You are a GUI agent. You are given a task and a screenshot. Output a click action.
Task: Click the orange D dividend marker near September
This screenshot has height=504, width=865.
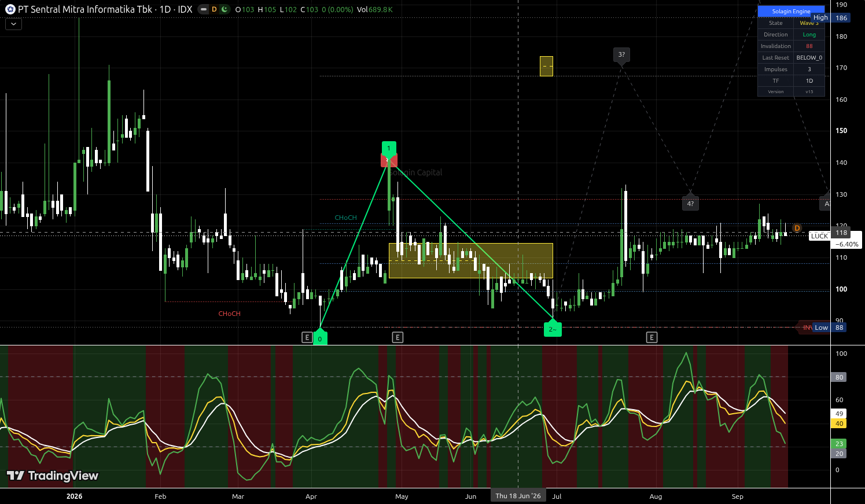797,229
